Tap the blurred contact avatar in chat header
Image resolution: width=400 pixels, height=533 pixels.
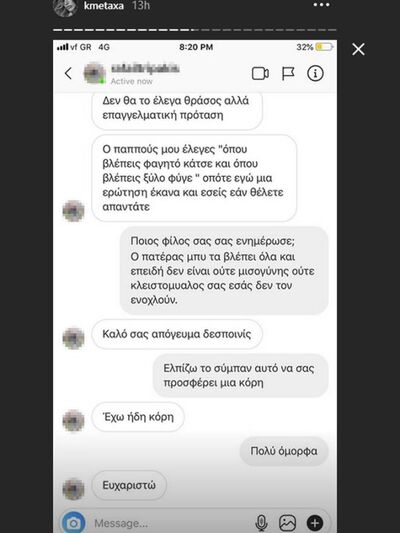[95, 73]
